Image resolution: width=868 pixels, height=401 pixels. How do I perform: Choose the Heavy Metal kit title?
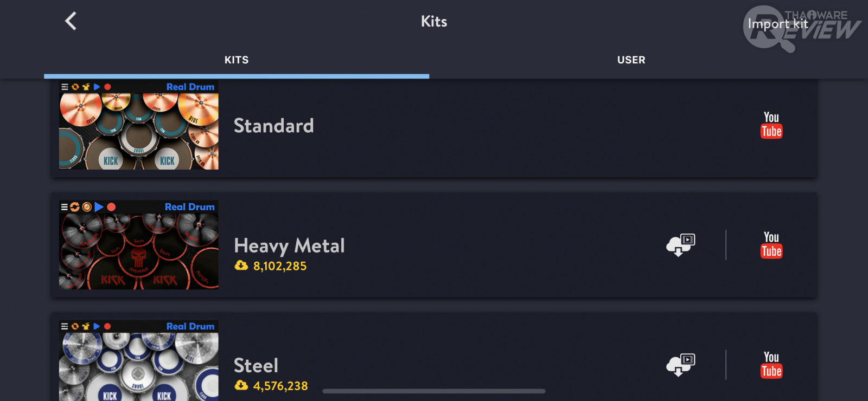[289, 245]
